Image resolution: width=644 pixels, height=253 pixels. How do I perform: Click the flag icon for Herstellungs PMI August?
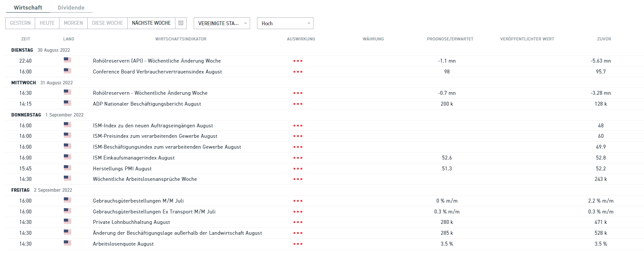pyautogui.click(x=67, y=168)
